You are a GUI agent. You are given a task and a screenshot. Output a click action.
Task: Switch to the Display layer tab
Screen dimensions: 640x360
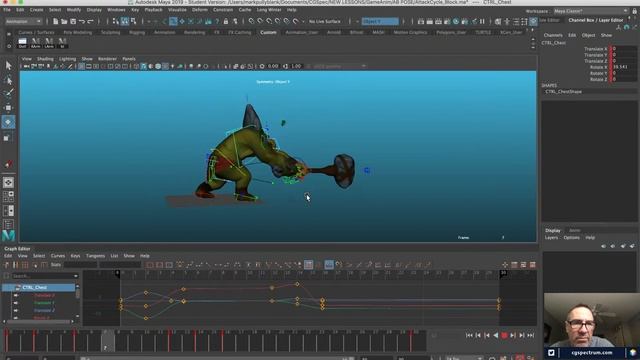pyautogui.click(x=553, y=231)
